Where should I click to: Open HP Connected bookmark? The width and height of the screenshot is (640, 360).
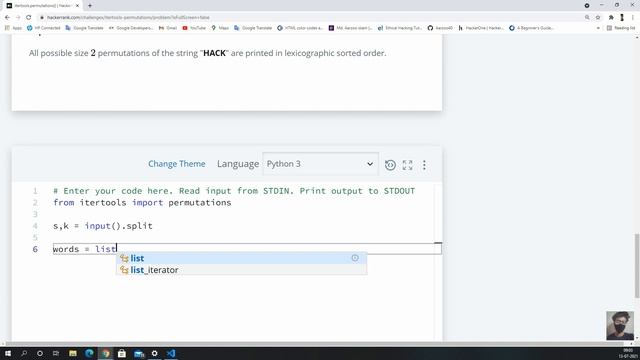44,28
